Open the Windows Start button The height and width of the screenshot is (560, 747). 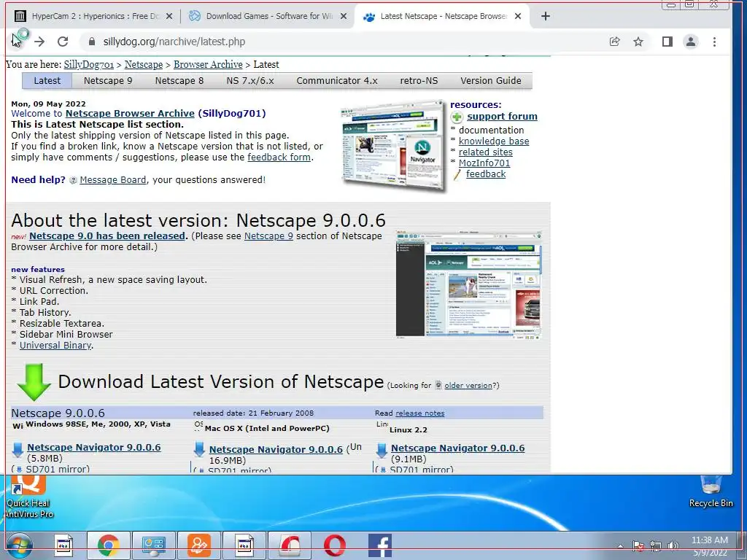tap(19, 545)
